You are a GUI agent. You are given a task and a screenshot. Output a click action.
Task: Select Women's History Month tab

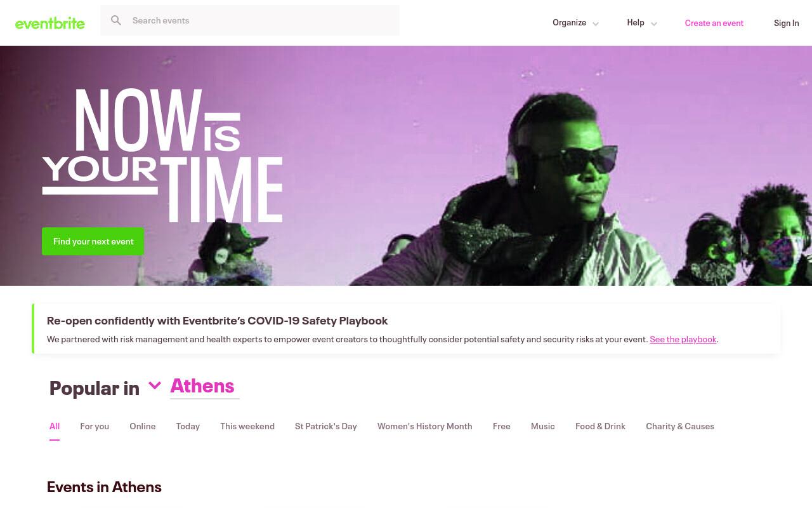[425, 426]
